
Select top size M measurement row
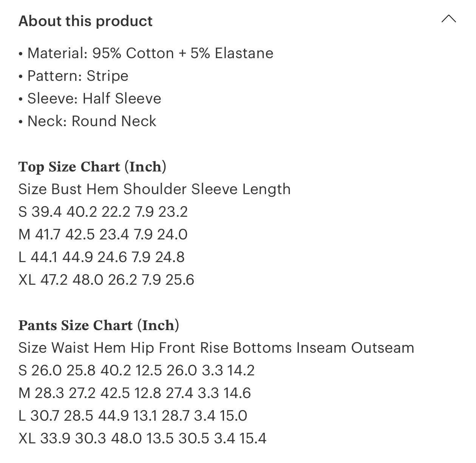pyautogui.click(x=103, y=235)
